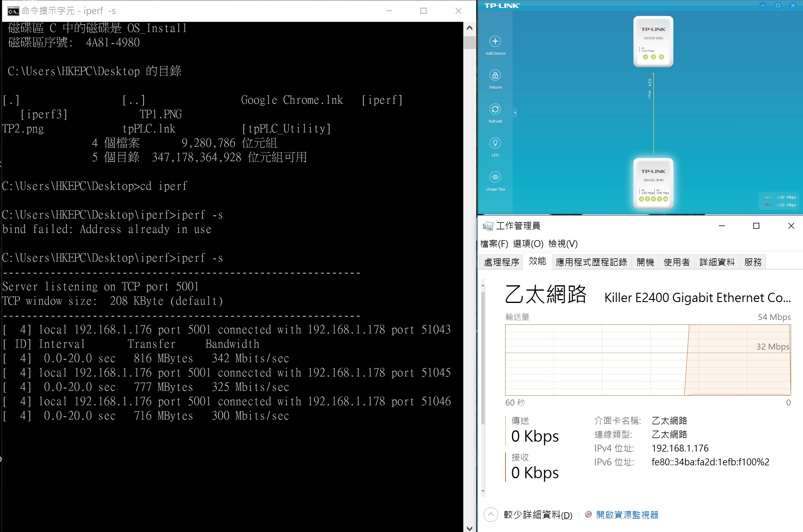Open Usage Tips eye icon

tap(495, 177)
